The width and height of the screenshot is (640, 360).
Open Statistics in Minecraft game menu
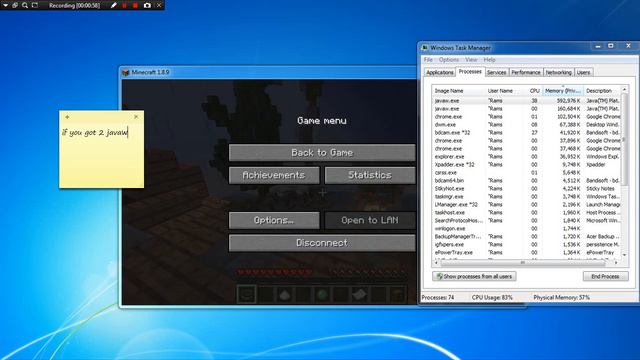370,175
